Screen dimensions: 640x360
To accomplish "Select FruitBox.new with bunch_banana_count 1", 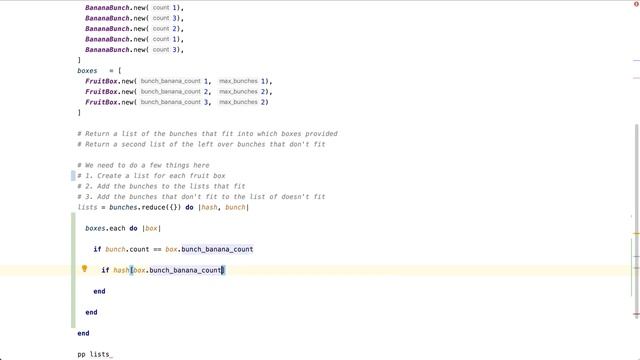I will pos(178,81).
